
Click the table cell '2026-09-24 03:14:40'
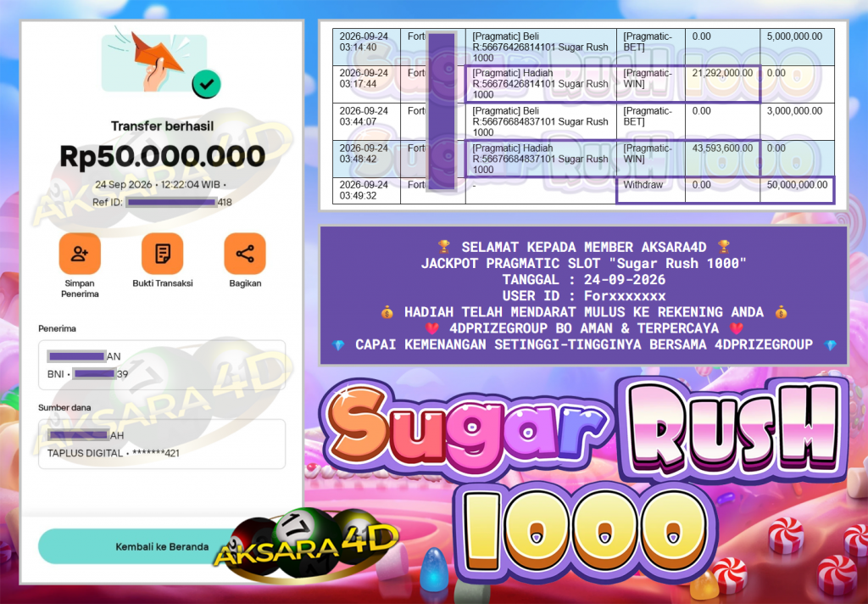point(366,48)
